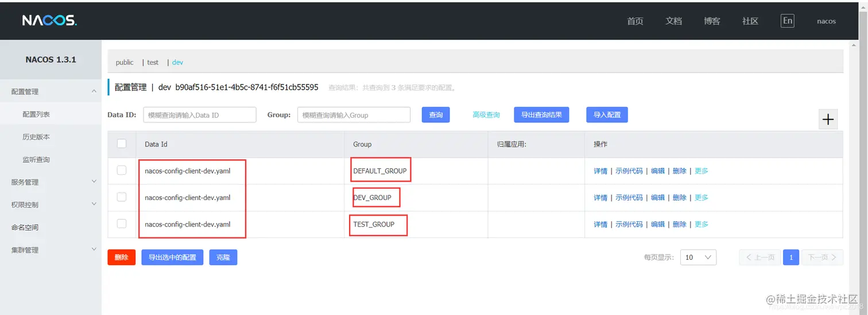Viewport: 868px width, 315px height.
Task: Click the nacos user menu
Action: point(826,21)
